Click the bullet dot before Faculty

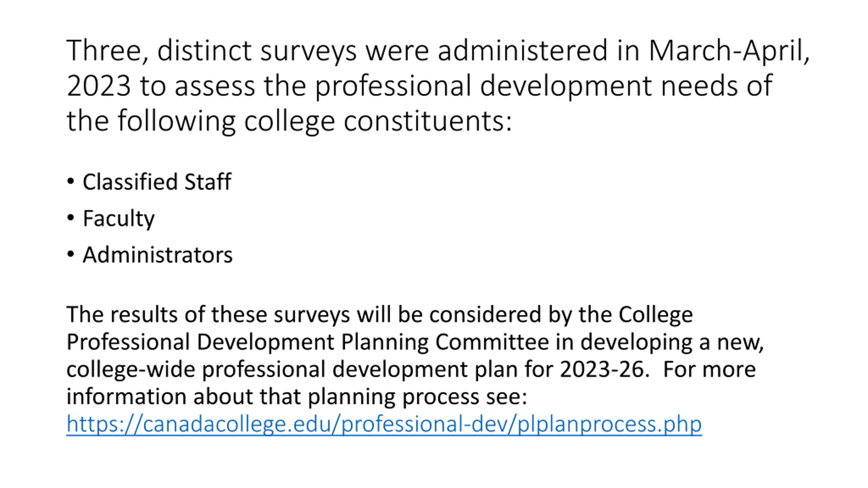(71, 218)
